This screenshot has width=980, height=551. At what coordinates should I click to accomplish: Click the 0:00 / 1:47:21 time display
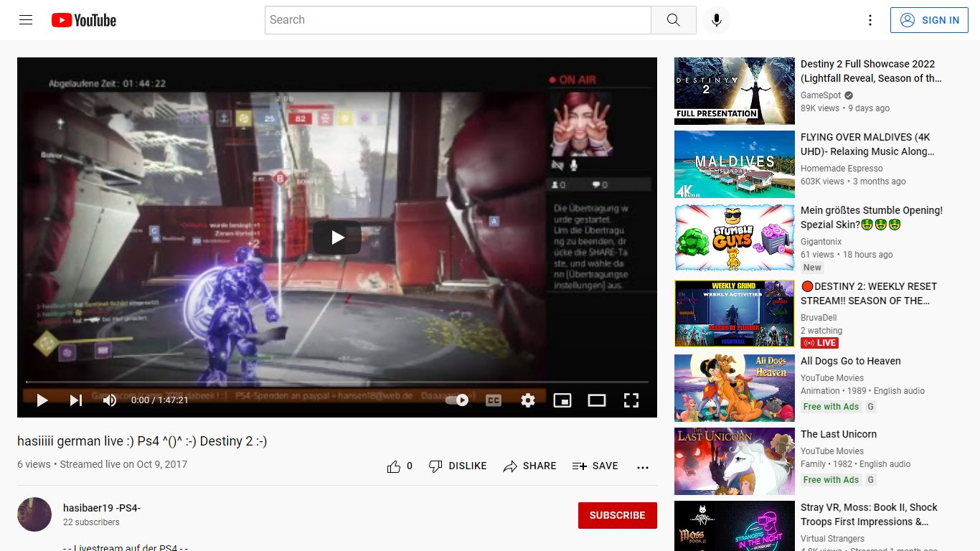(x=159, y=400)
